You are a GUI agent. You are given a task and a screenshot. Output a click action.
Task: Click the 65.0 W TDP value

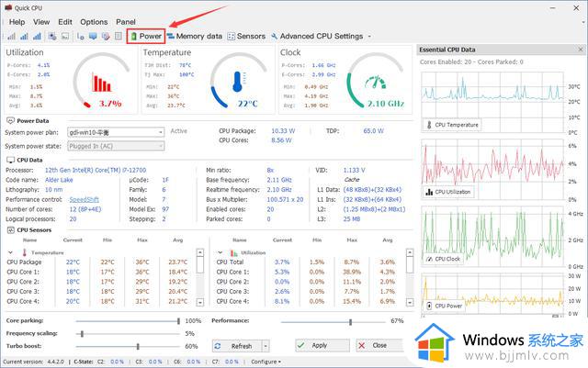374,131
